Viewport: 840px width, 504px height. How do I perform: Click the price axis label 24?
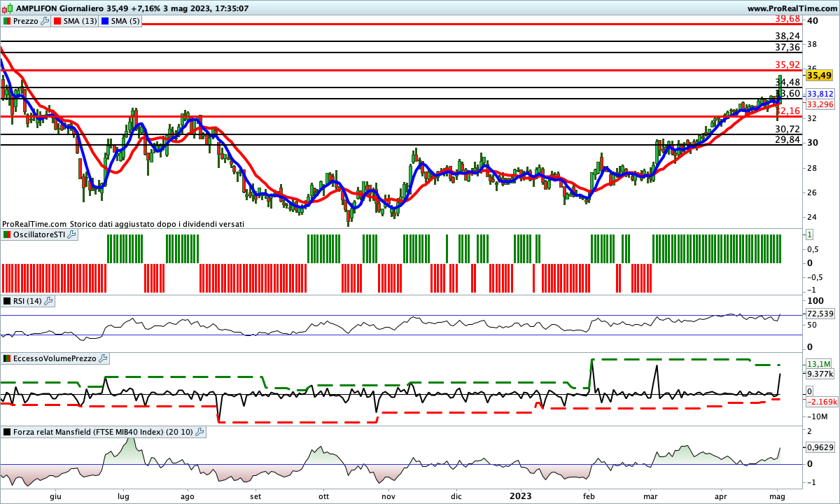click(x=813, y=216)
